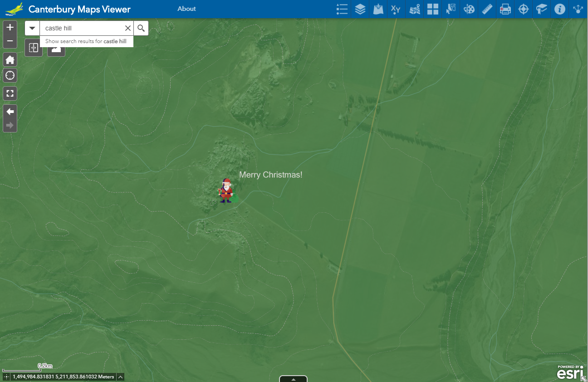The image size is (588, 382).
Task: Open the Layer List stacked-layers icon
Action: [360, 9]
